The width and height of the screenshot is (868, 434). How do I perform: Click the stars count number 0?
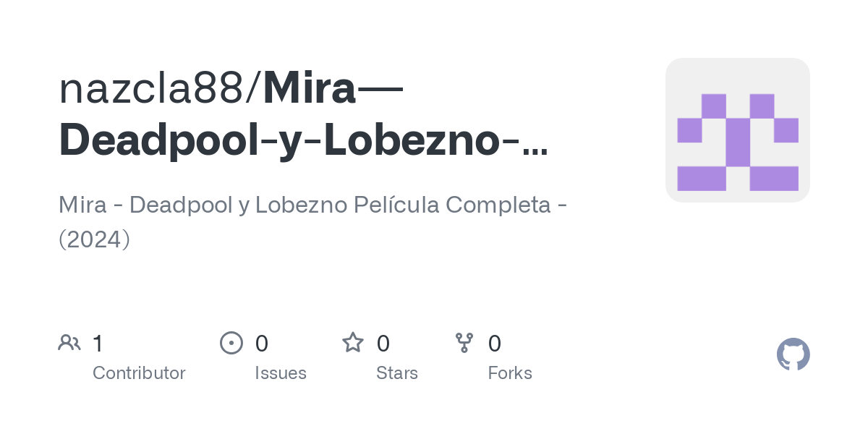pyautogui.click(x=383, y=343)
